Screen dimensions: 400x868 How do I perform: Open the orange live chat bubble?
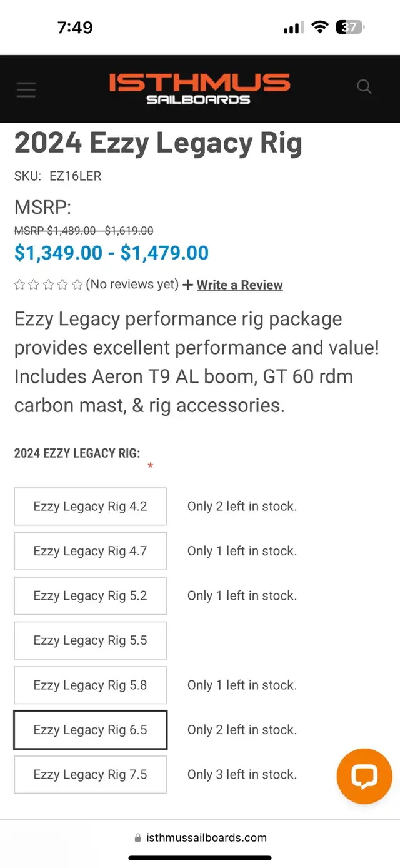tap(364, 776)
